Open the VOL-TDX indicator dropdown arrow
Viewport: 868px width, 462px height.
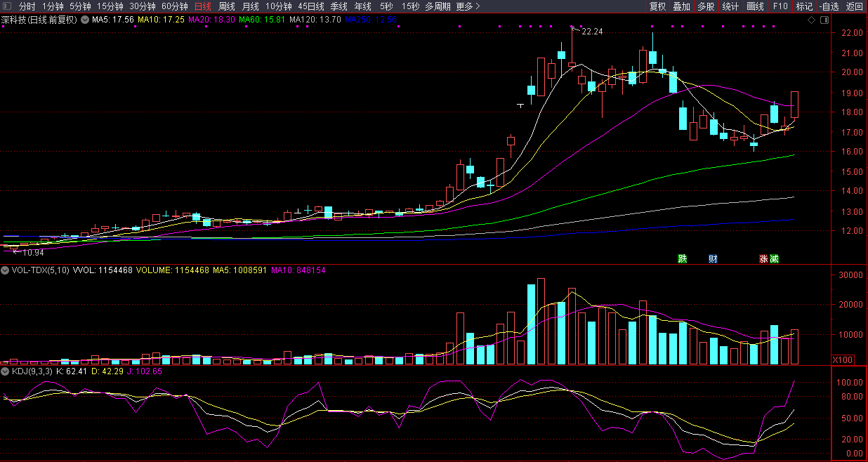5,270
